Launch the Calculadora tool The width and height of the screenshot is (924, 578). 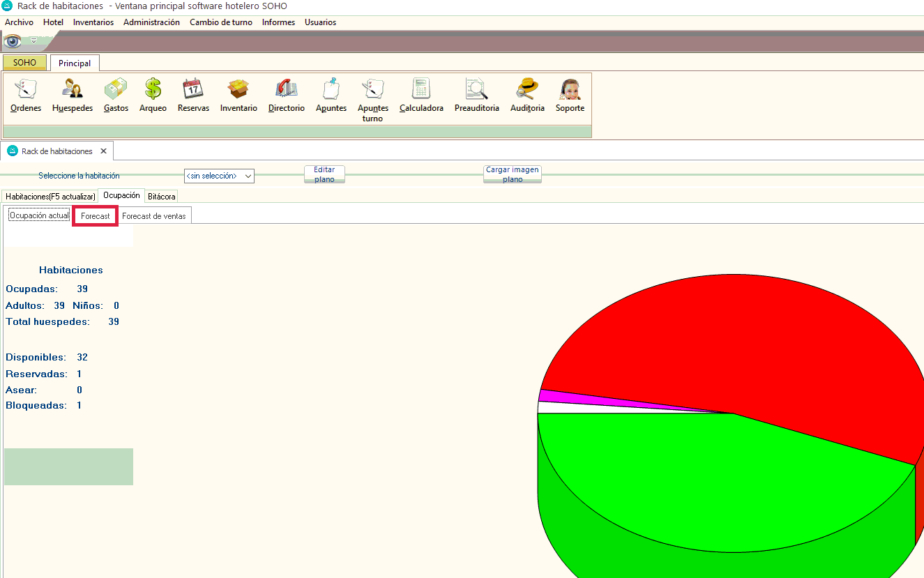point(421,90)
